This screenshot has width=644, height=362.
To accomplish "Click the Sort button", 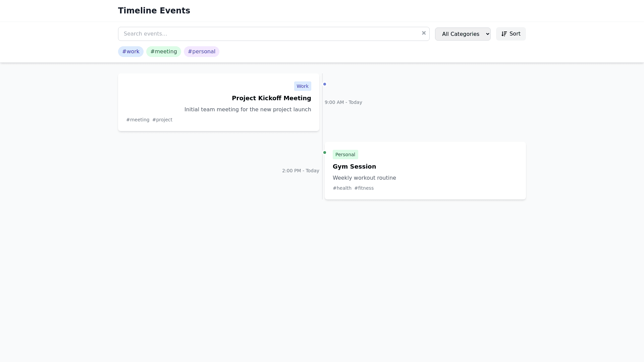I will [x=511, y=34].
